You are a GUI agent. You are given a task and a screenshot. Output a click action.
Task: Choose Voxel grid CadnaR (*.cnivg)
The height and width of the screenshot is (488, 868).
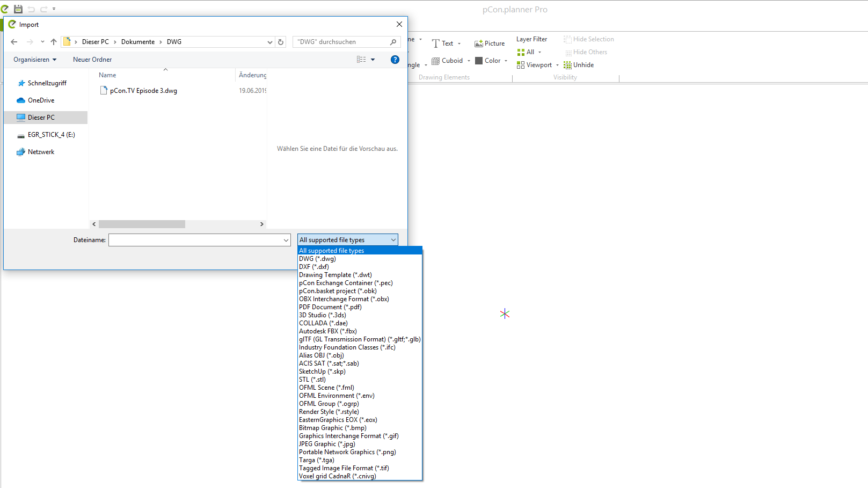pyautogui.click(x=360, y=476)
